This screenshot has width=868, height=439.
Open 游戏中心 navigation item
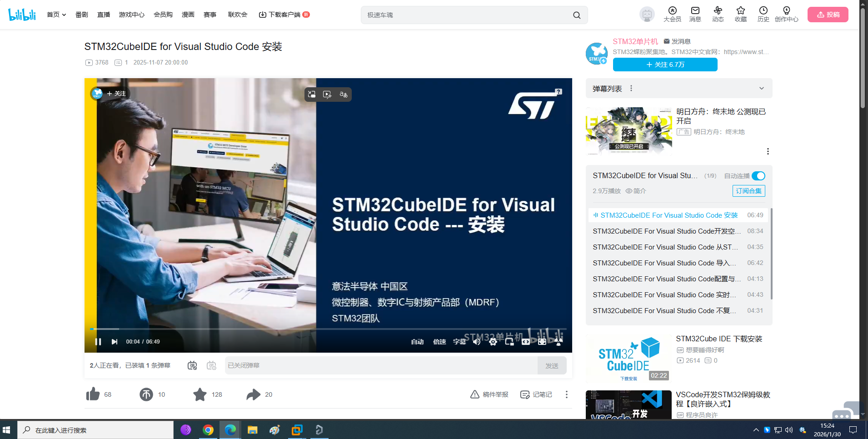pyautogui.click(x=131, y=15)
